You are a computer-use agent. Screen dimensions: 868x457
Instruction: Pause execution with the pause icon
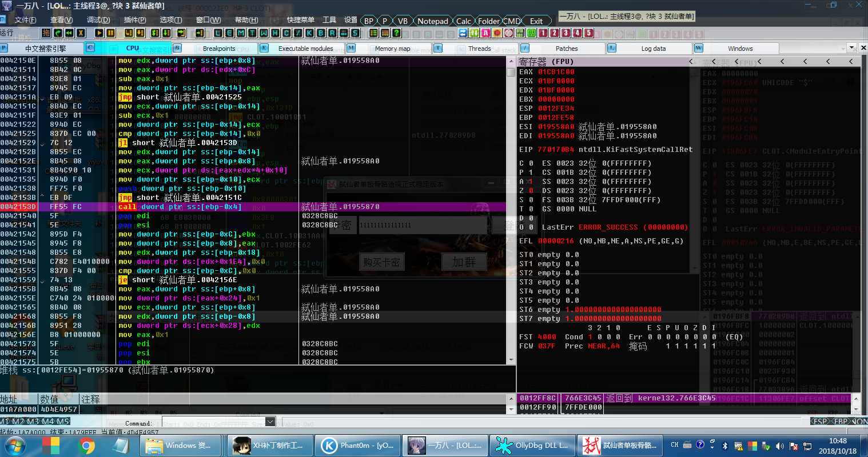tap(110, 33)
